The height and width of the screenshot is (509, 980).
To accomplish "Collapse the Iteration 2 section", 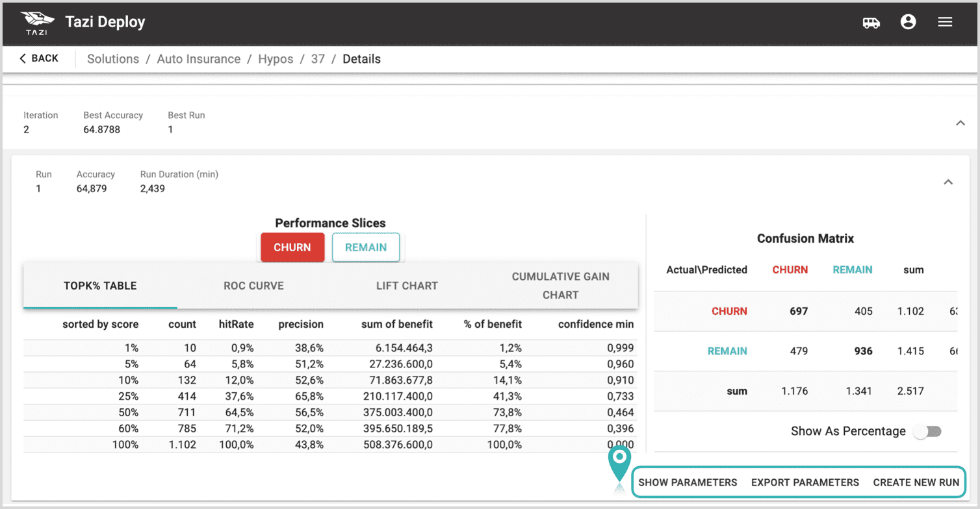I will 961,123.
